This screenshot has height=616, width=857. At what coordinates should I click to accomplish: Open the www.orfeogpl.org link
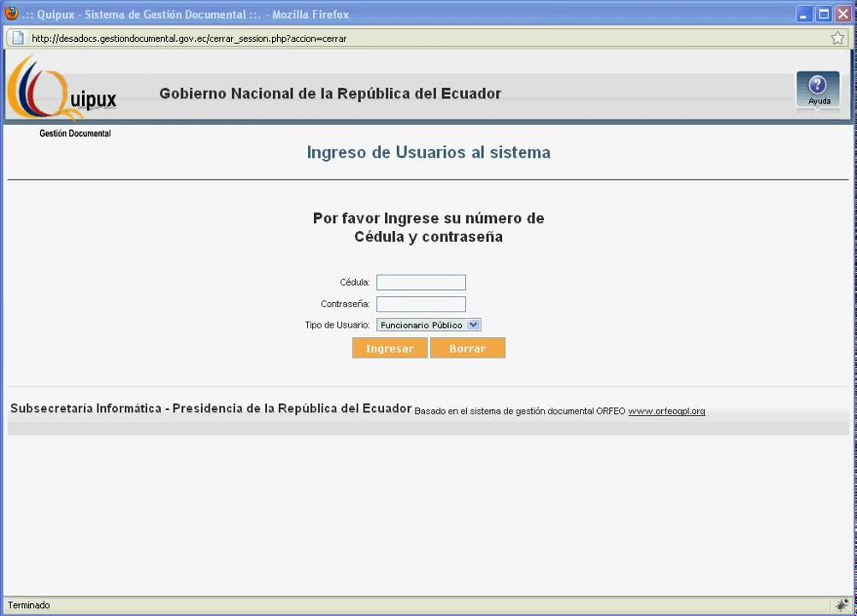666,411
